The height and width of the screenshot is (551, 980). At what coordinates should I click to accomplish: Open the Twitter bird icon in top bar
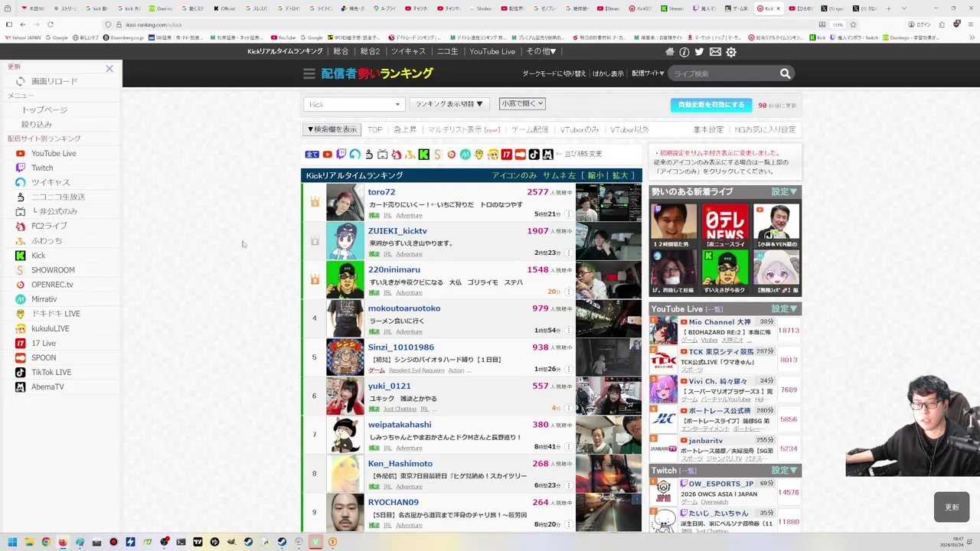pos(699,52)
